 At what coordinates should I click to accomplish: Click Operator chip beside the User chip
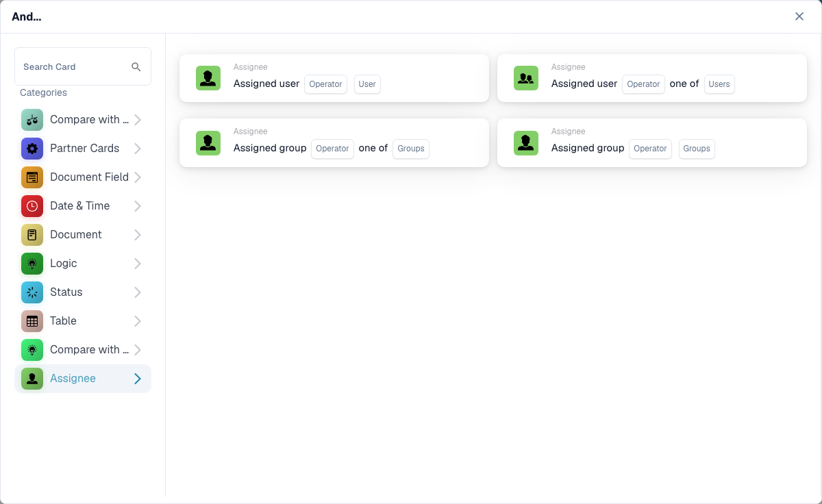tap(325, 84)
